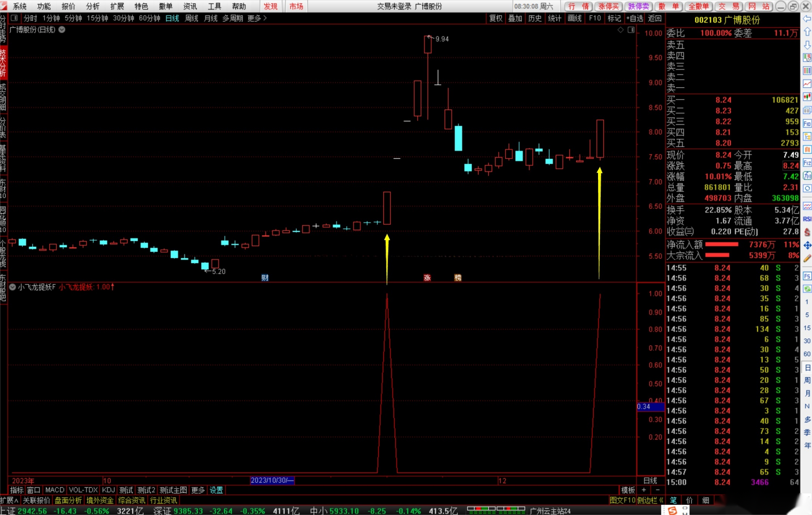Click the +自选 add to watchlist button
Screen dimensions: 812x515
tap(635, 18)
